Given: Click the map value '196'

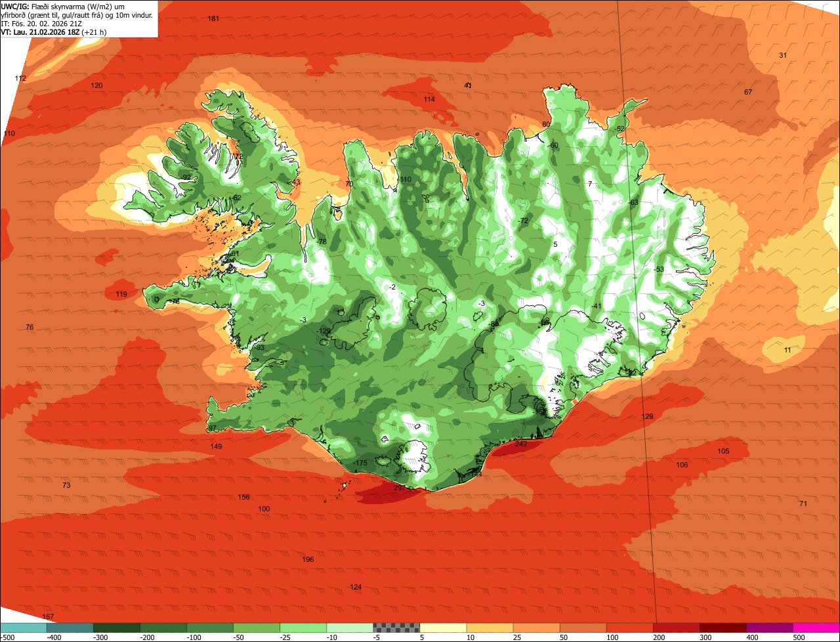Looking at the screenshot, I should pyautogui.click(x=308, y=559).
